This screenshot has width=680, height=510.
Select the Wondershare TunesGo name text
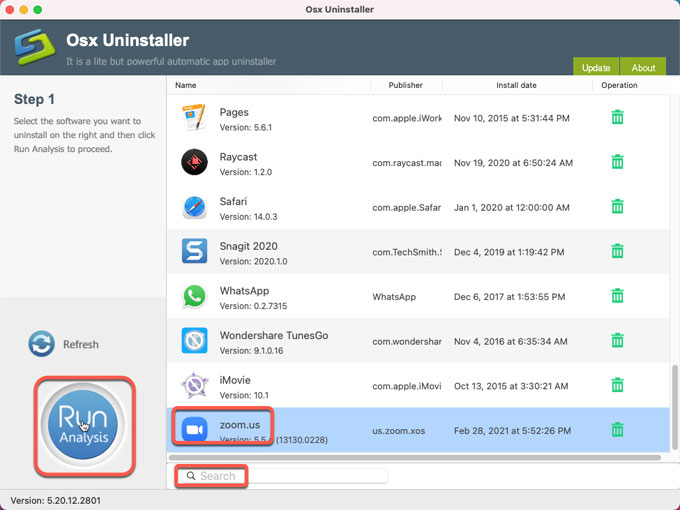pos(274,335)
